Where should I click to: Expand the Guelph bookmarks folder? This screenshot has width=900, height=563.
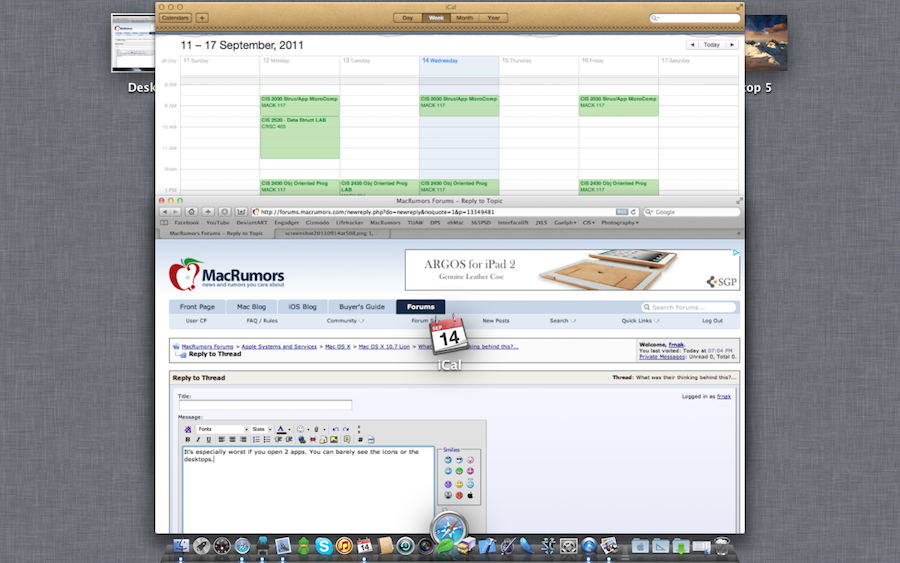click(565, 223)
